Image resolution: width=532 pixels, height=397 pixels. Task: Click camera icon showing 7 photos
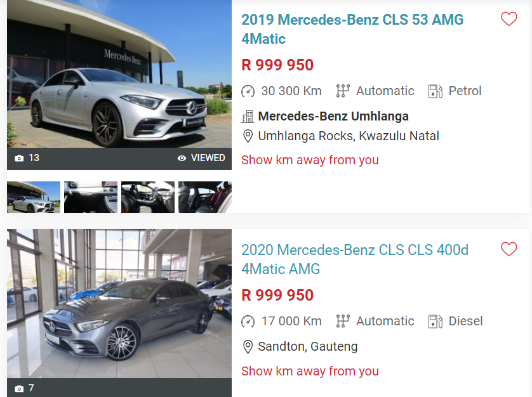pos(19,388)
